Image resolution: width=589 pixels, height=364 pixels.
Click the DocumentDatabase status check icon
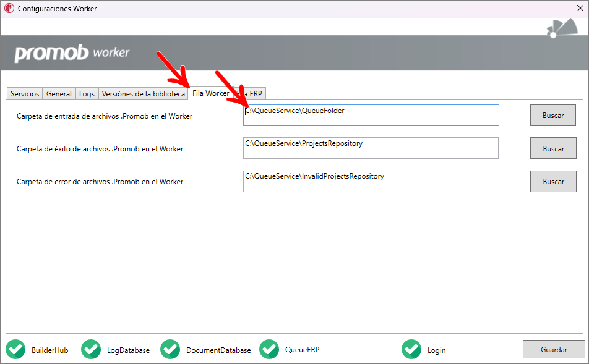(x=170, y=349)
